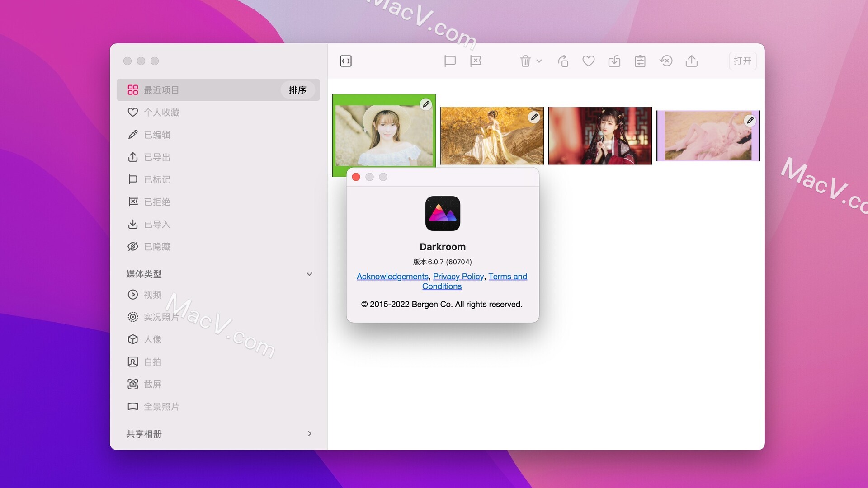Click the Darkroom title text
The image size is (868, 488).
point(443,247)
